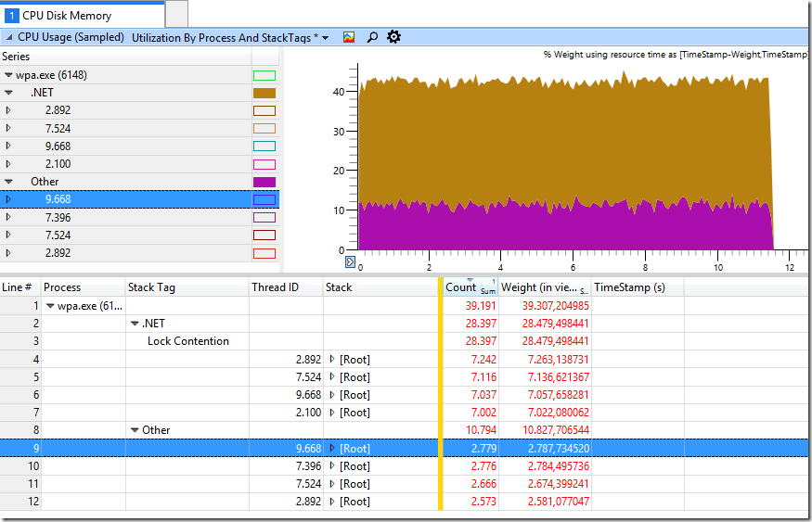Collapse the Other stack tag row

[x=135, y=430]
